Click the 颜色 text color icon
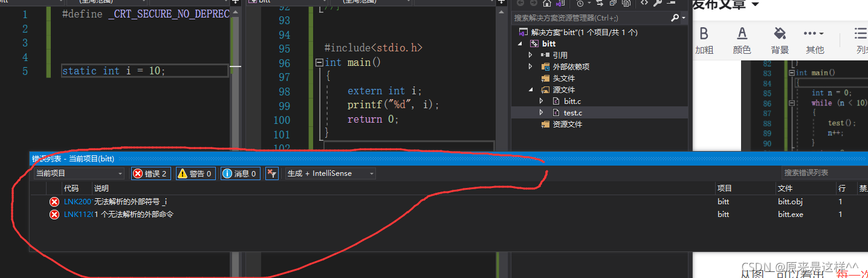The height and width of the screenshot is (278, 868). click(742, 34)
